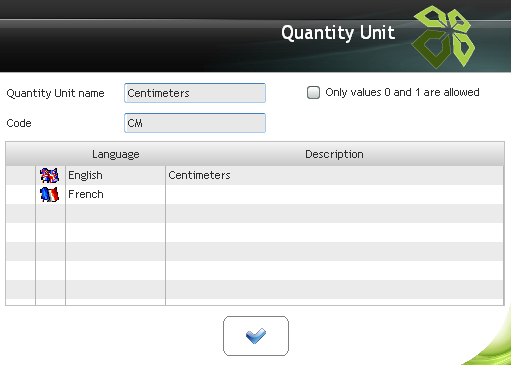Viewport: 511px width, 365px height.
Task: Click the Language column header
Action: (116, 154)
